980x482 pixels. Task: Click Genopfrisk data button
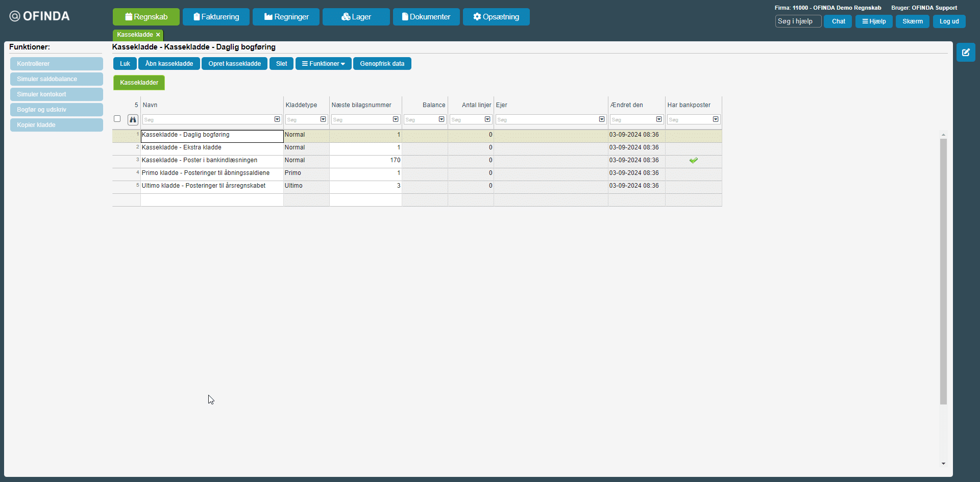tap(382, 64)
